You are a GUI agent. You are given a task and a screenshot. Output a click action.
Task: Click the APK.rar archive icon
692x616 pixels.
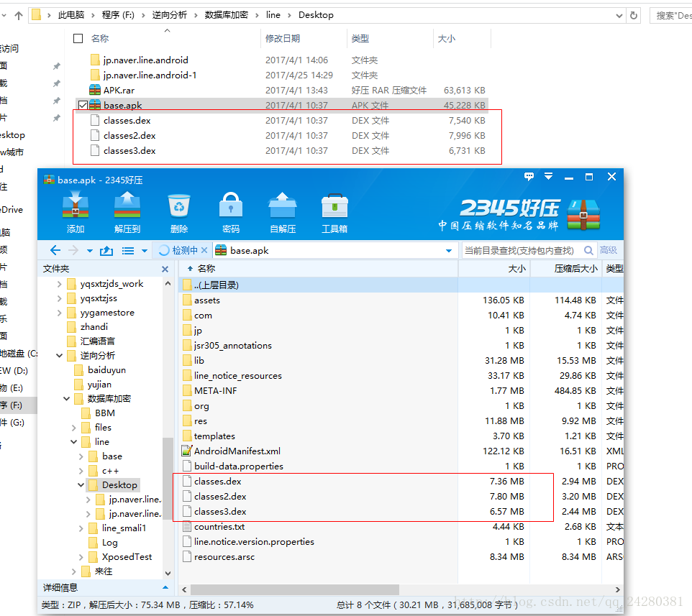point(95,90)
